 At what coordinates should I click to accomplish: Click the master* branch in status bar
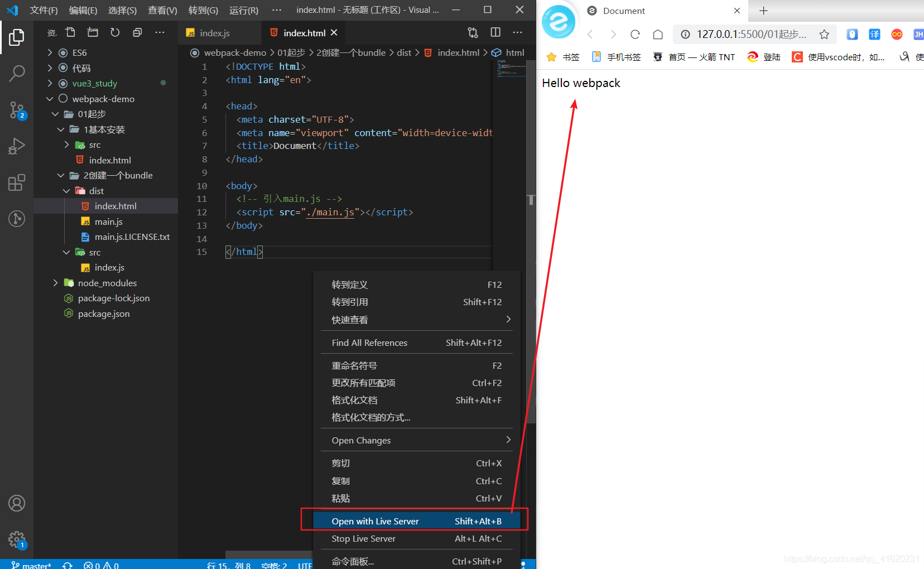coord(31,565)
